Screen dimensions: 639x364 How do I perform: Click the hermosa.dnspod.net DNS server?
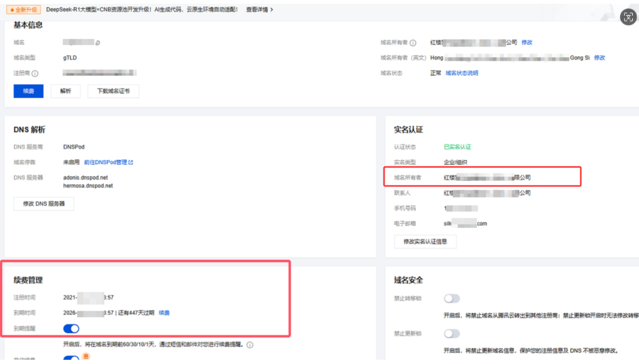(88, 186)
